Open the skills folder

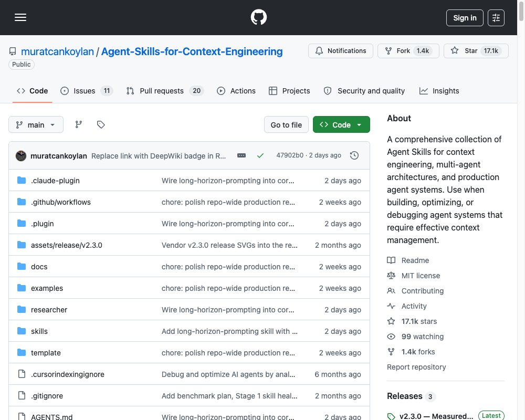coord(39,331)
